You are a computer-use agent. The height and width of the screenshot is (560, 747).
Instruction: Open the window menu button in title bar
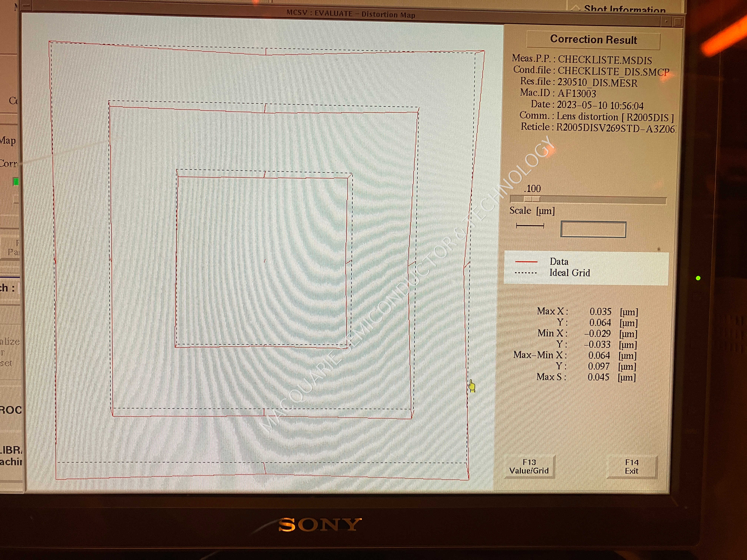pos(26,6)
